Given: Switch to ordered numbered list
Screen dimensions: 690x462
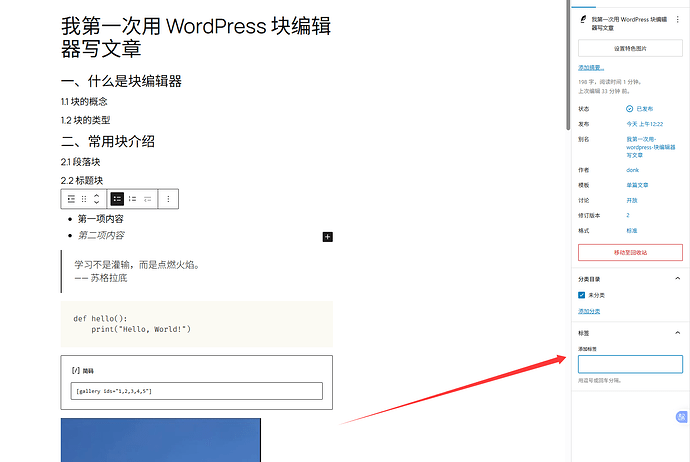Looking at the screenshot, I should (x=132, y=199).
